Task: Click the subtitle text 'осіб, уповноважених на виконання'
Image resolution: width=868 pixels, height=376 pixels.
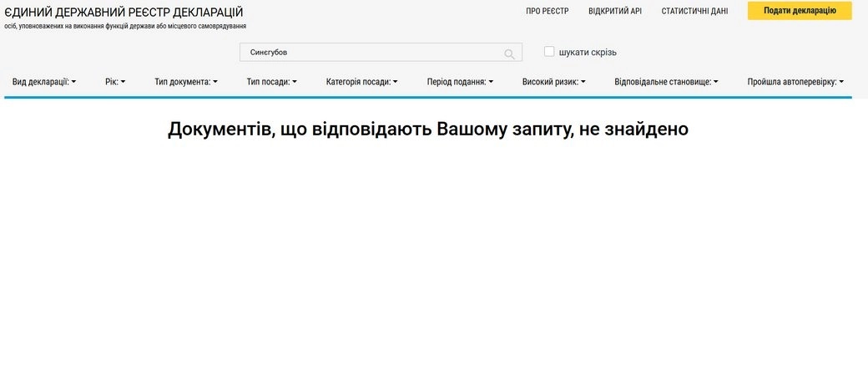Action: 53,26
